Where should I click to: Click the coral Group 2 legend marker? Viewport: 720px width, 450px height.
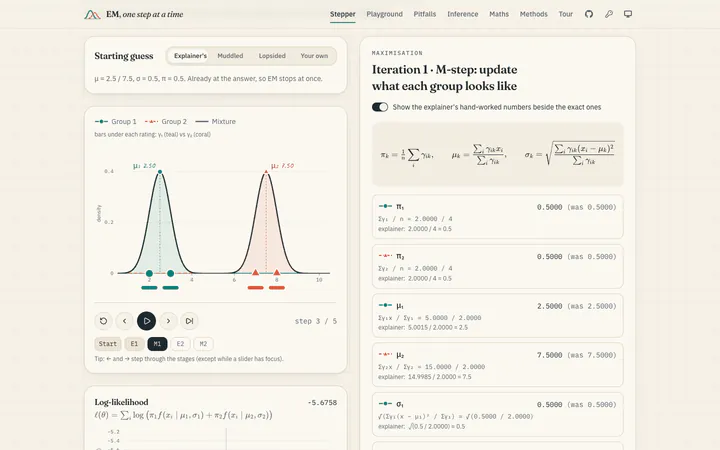pyautogui.click(x=152, y=122)
